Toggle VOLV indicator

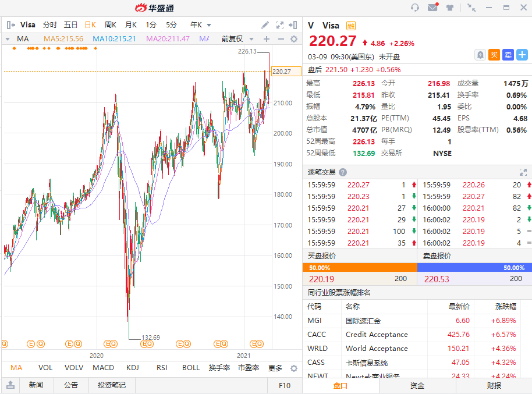tap(74, 368)
